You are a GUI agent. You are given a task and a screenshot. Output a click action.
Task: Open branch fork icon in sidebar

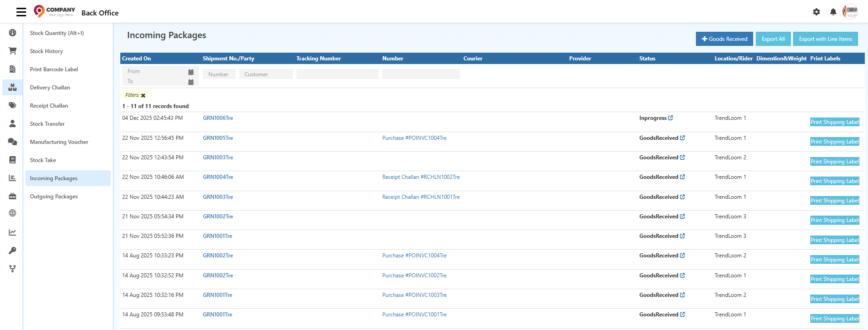point(12,269)
